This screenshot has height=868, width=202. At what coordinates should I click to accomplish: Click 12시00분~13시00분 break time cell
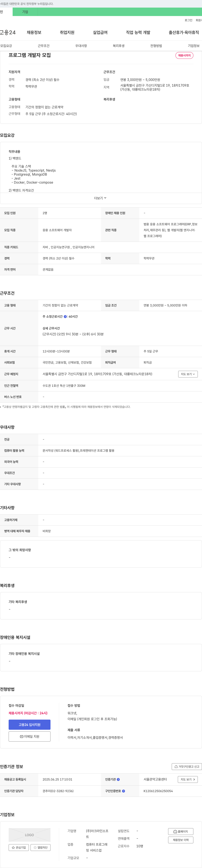(x=56, y=351)
